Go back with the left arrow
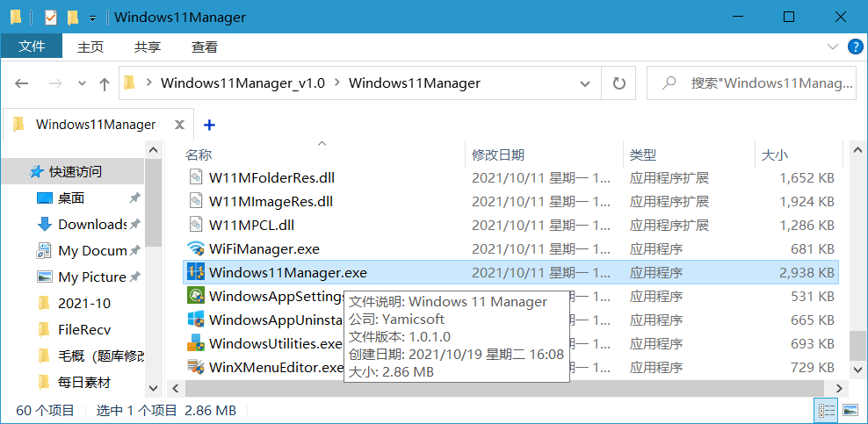Viewport: 868px width, 424px height. (x=21, y=83)
